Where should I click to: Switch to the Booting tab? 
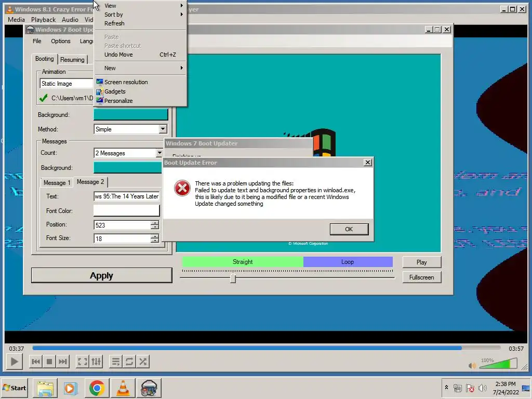click(x=45, y=59)
